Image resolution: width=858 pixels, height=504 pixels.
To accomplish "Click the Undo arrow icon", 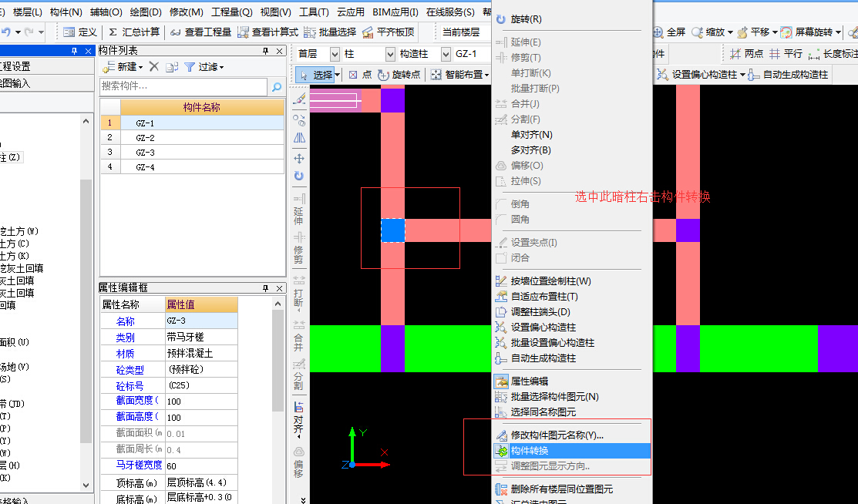I will [6, 32].
